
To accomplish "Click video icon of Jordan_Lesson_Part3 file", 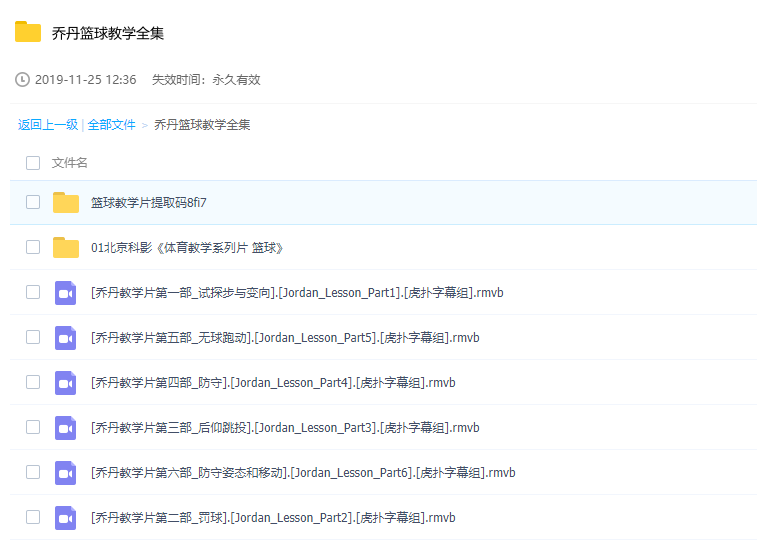I will click(x=66, y=427).
